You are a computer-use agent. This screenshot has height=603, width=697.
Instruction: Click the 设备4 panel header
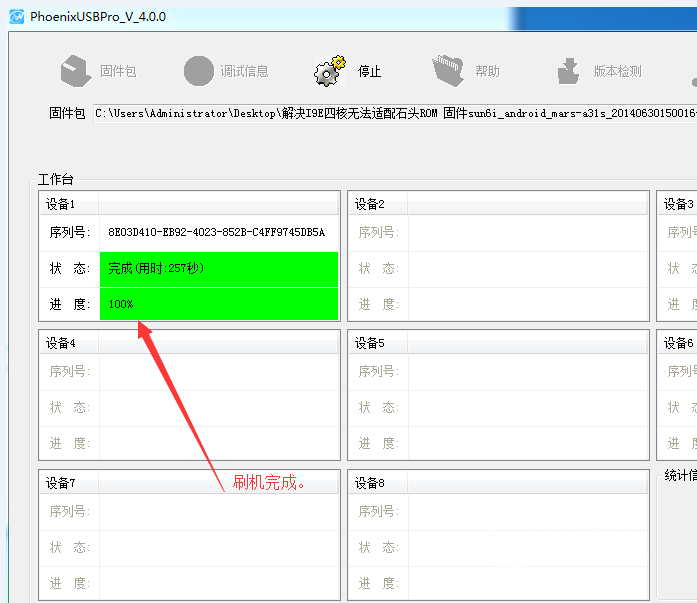tap(189, 343)
